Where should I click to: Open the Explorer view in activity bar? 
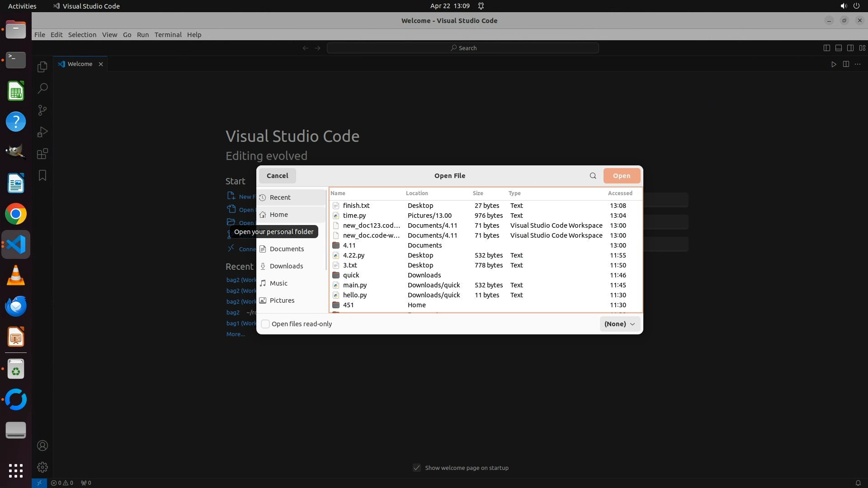[42, 67]
